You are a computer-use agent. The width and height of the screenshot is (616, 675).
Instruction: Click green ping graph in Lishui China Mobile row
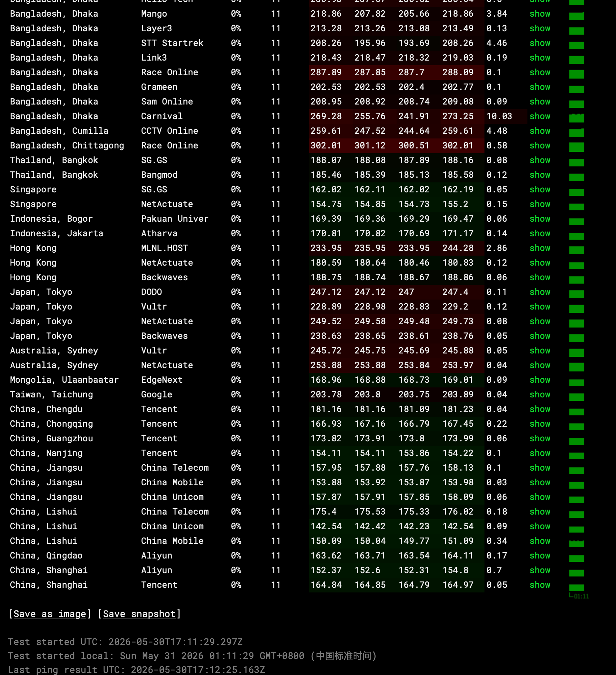(576, 543)
